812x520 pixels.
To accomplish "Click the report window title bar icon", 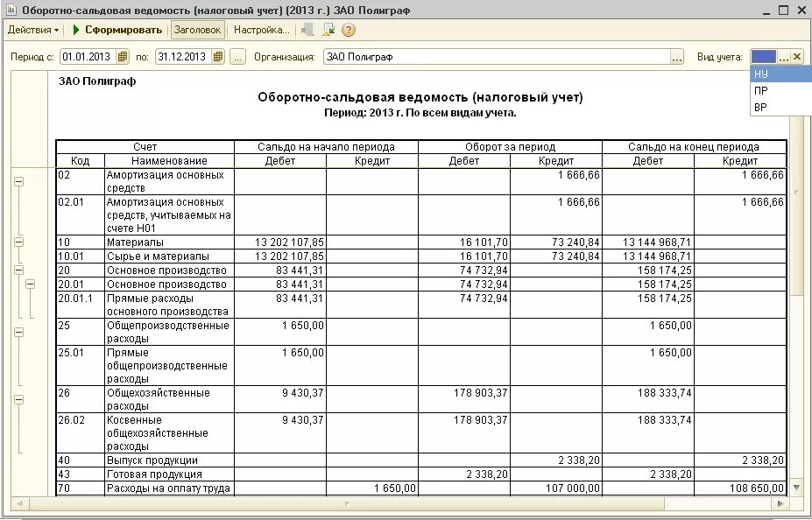I will tap(11, 10).
